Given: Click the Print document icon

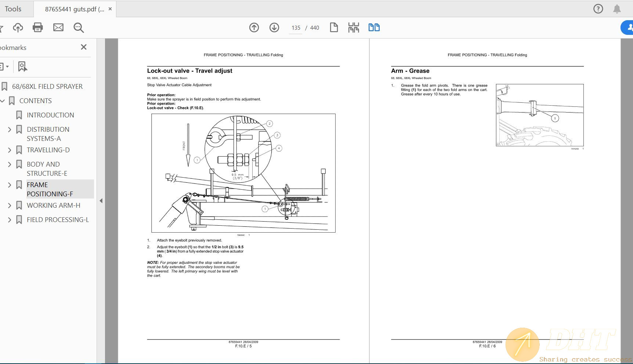Looking at the screenshot, I should point(38,28).
